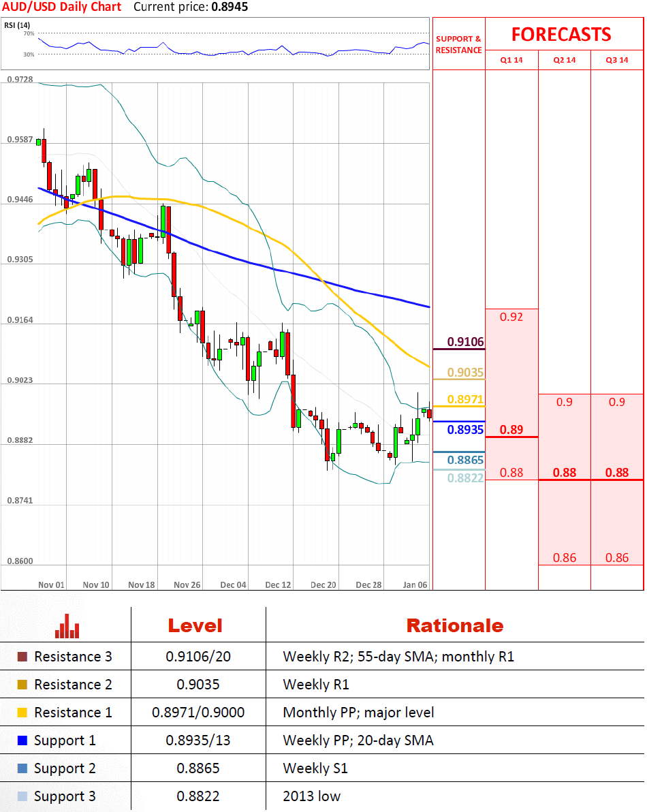Select the 0.8935 support level label on chart
This screenshot has height=812, width=647.
click(465, 430)
